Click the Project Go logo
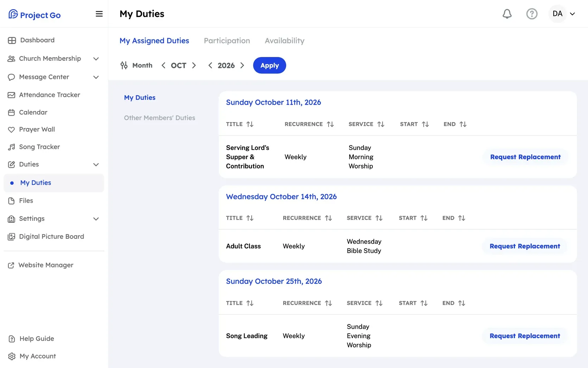This screenshot has height=368, width=588. pyautogui.click(x=35, y=15)
